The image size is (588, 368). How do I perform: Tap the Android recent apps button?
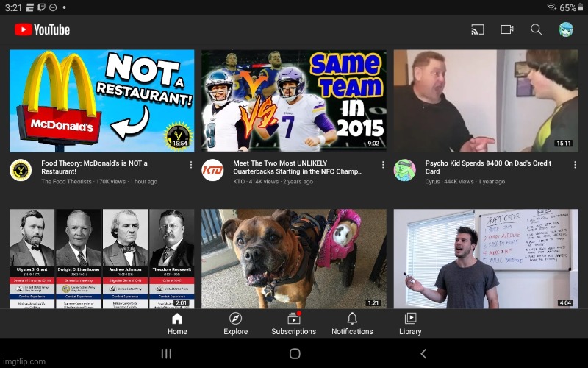click(166, 353)
